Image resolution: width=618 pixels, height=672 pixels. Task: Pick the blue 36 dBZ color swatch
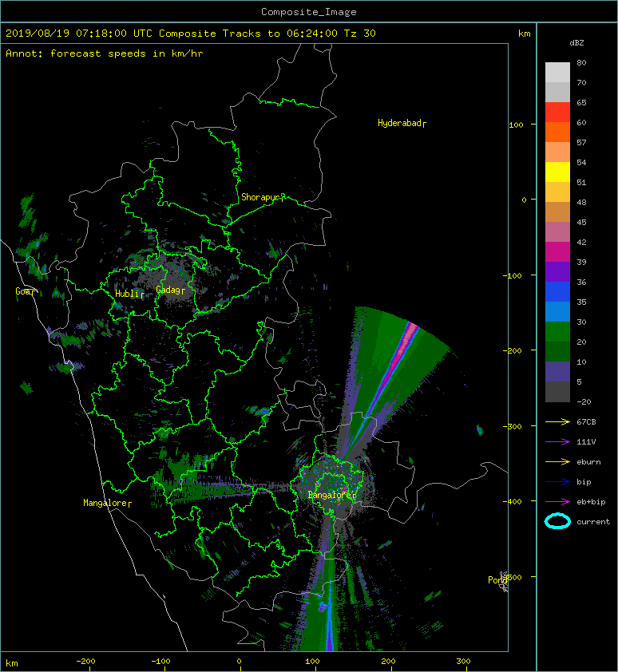557,291
